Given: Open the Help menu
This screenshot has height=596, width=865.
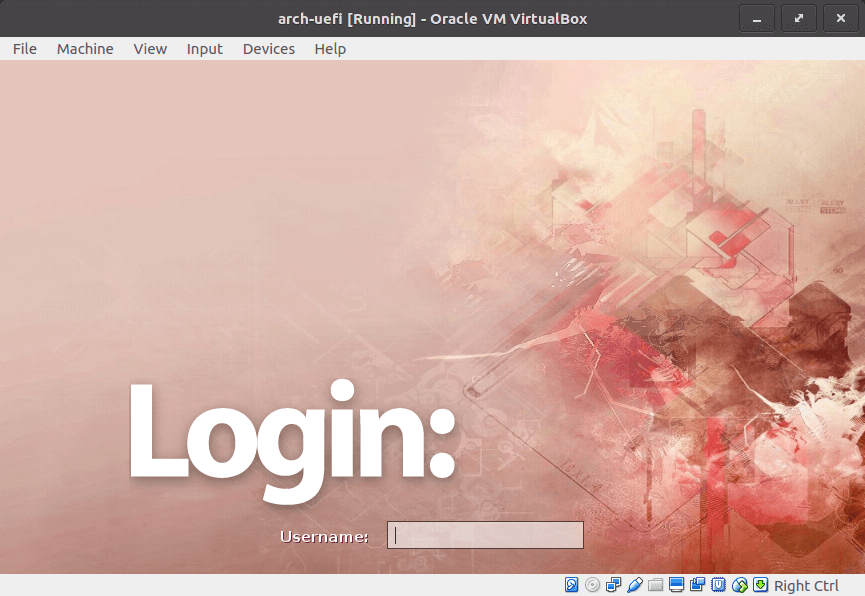Looking at the screenshot, I should [x=330, y=49].
